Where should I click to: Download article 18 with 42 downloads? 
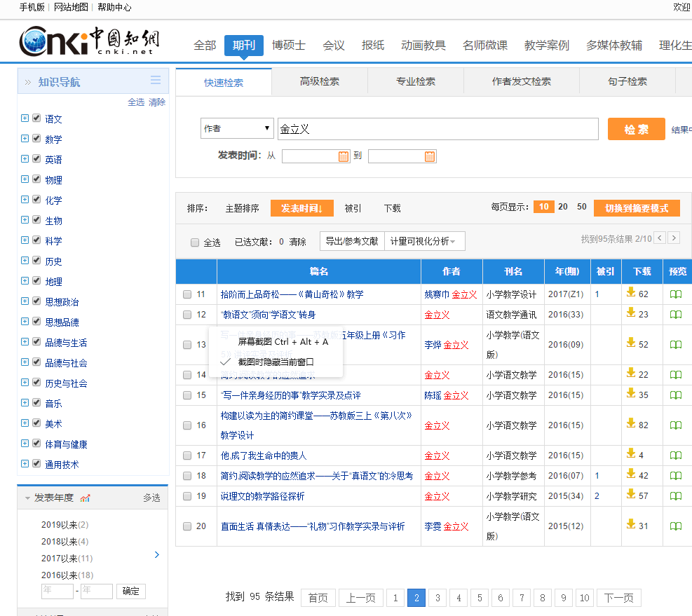(631, 474)
